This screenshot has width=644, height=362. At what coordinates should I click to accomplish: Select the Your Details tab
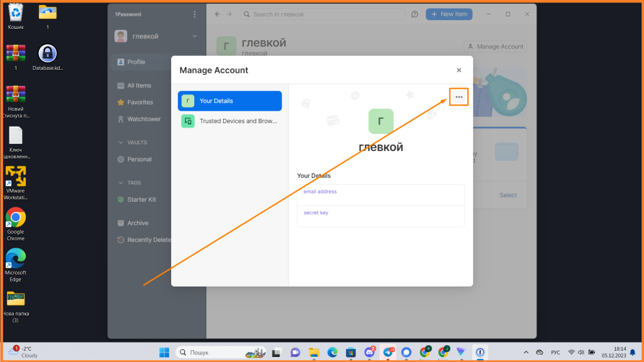pos(229,101)
